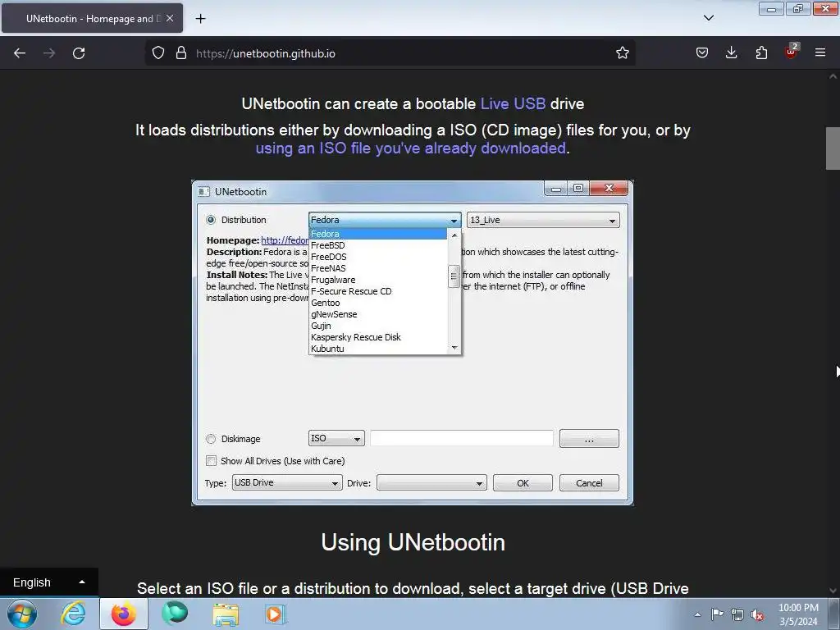Click the Firefox taskbar icon

pos(124,614)
